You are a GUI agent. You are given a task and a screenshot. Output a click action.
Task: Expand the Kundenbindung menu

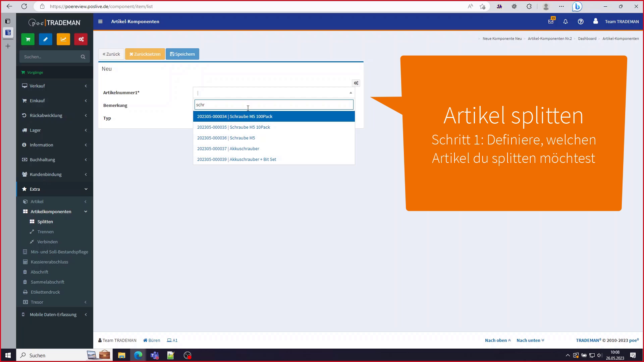click(55, 174)
